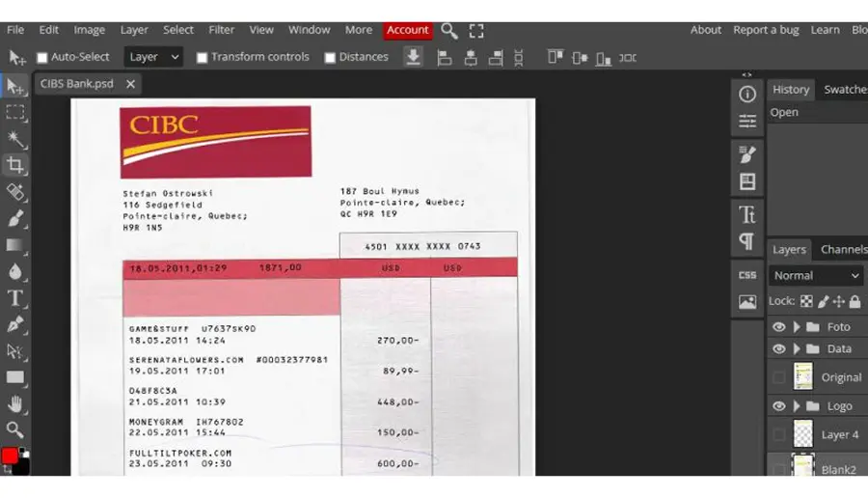Open the Filter menu
The width and height of the screenshot is (868, 498).
click(222, 30)
